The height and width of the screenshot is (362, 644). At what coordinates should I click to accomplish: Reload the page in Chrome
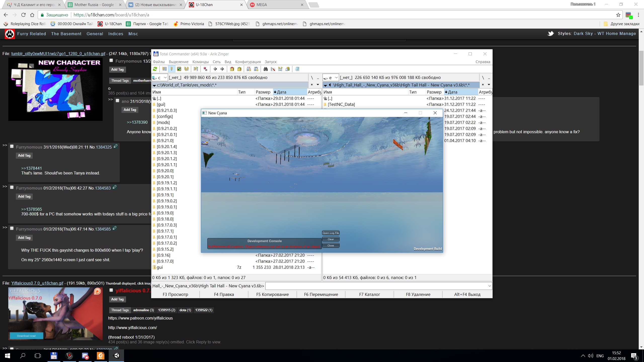pyautogui.click(x=23, y=15)
